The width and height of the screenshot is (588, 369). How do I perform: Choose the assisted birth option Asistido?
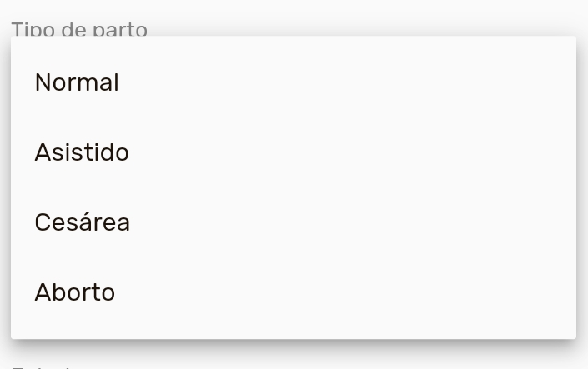click(82, 152)
